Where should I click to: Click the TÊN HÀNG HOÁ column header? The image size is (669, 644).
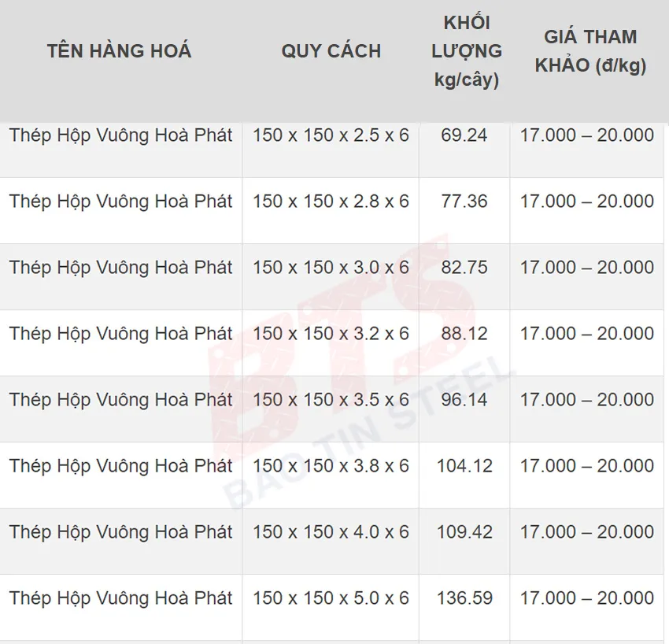(119, 51)
